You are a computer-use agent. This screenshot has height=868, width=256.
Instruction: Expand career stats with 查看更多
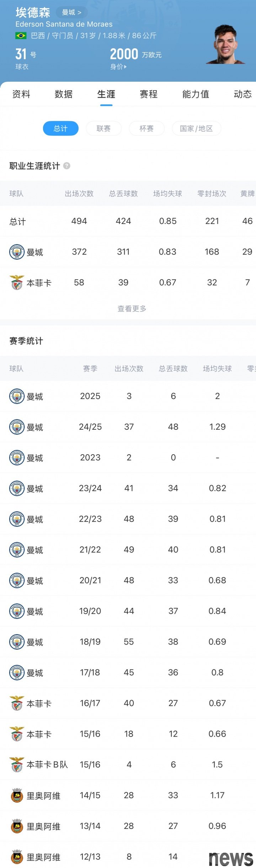coord(132,309)
